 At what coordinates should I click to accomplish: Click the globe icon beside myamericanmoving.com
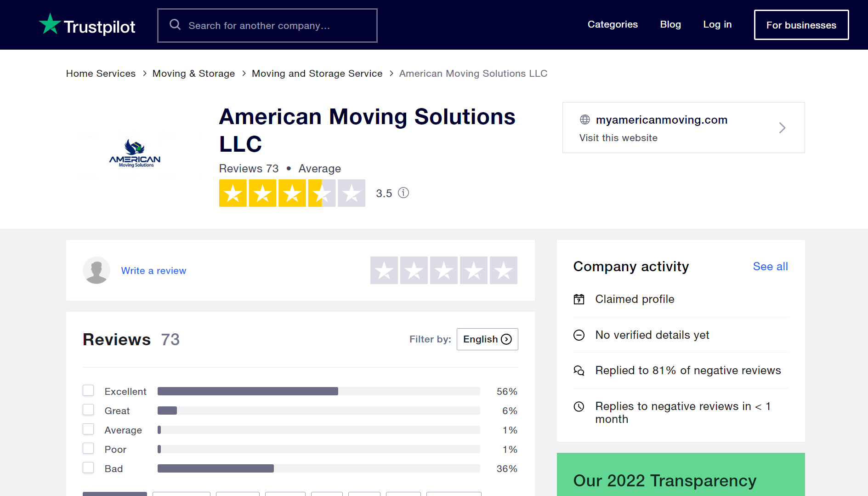point(585,120)
